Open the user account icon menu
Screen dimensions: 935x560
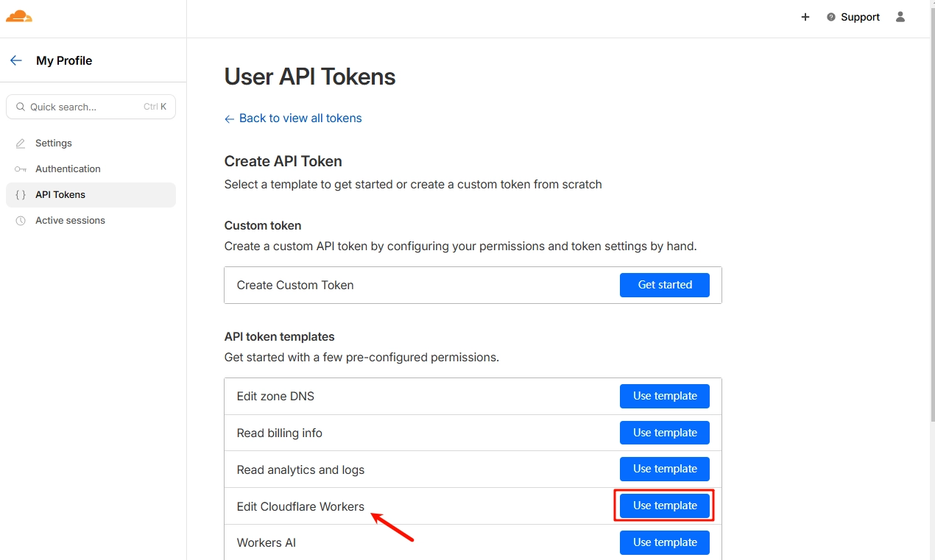pos(900,17)
